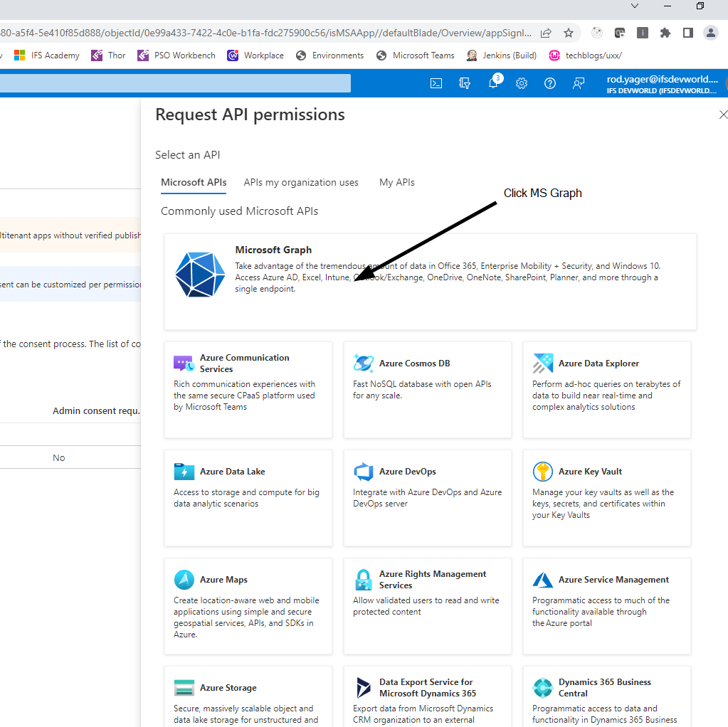
Task: Click the Azure Storage icon
Action: pos(184,688)
